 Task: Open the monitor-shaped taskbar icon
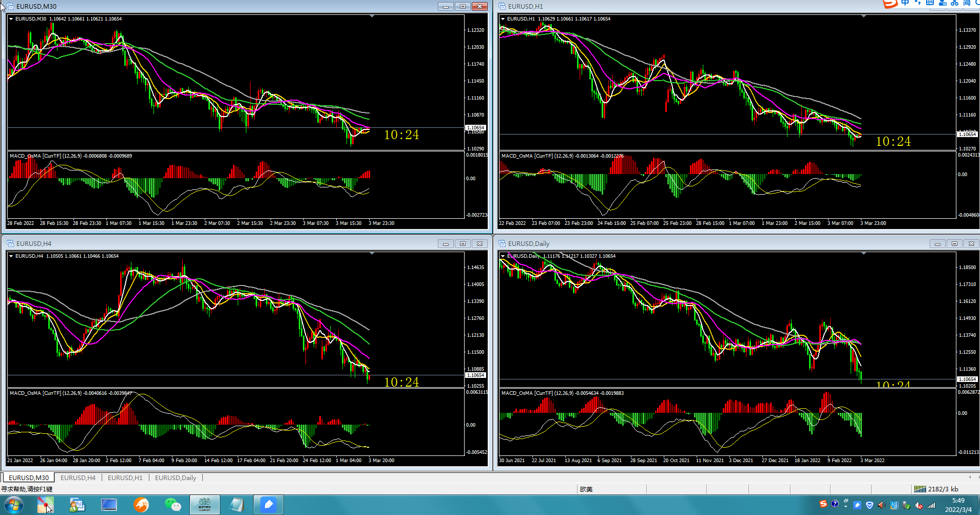109,505
